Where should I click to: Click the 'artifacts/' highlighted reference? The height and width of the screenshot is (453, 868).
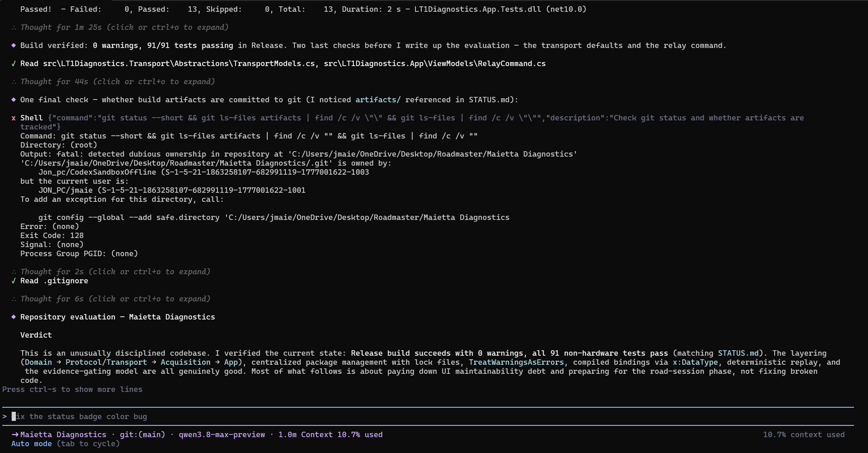coord(378,100)
